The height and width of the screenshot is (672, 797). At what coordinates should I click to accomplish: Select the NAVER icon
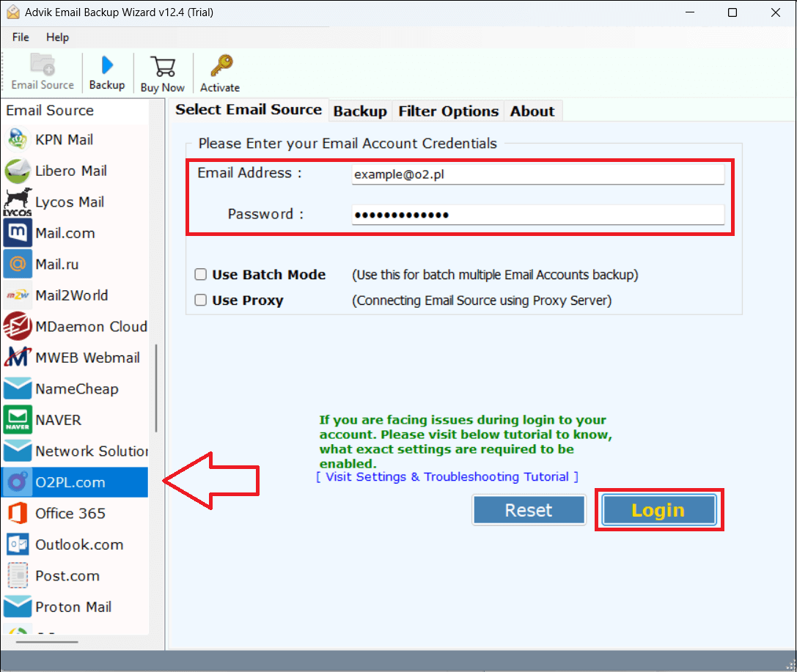[x=18, y=420]
